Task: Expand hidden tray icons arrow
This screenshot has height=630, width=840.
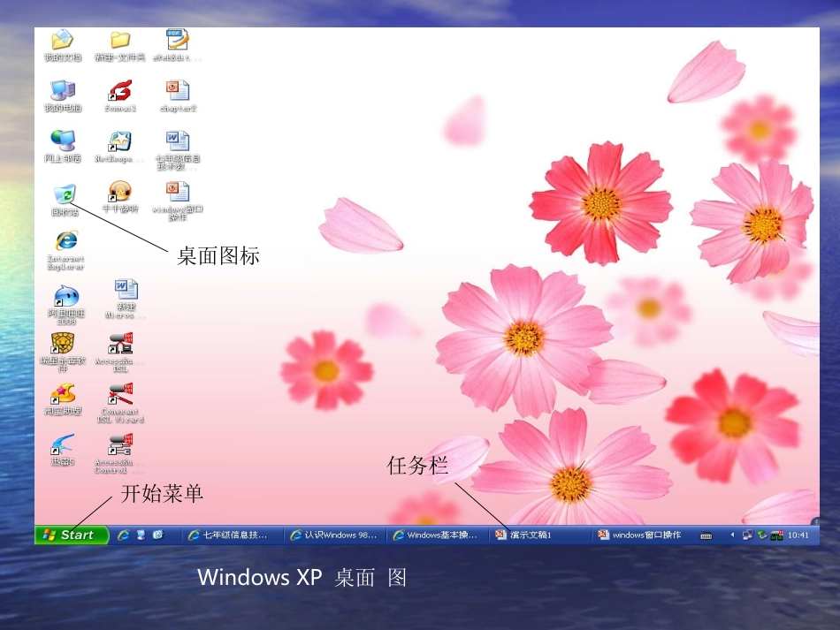Action: coord(732,535)
